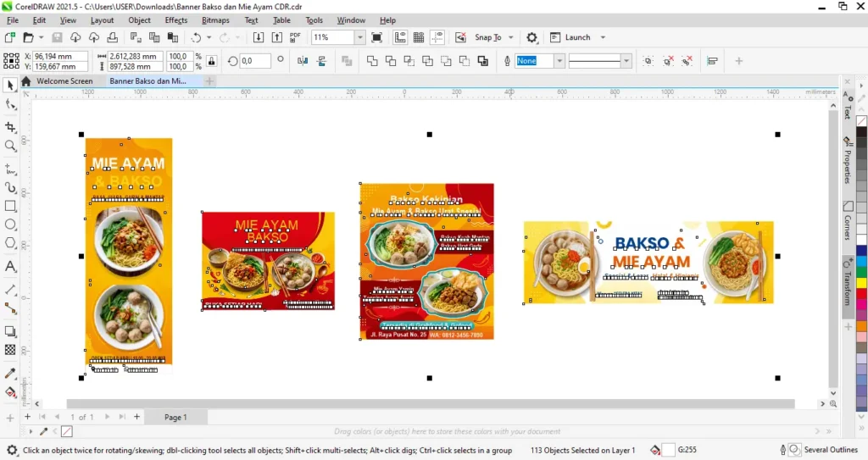The height and width of the screenshot is (460, 868).
Task: Click the X position field
Action: coord(60,57)
